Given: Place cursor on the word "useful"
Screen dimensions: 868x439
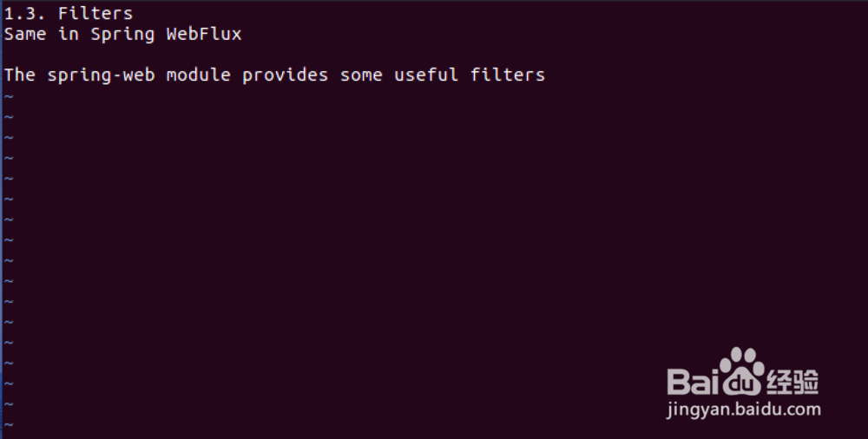Looking at the screenshot, I should 426,75.
